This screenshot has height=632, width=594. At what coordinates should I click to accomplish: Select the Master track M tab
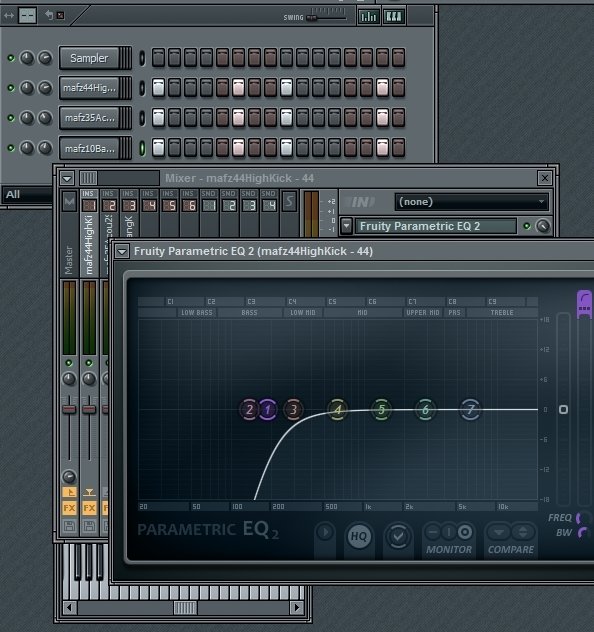click(x=69, y=201)
